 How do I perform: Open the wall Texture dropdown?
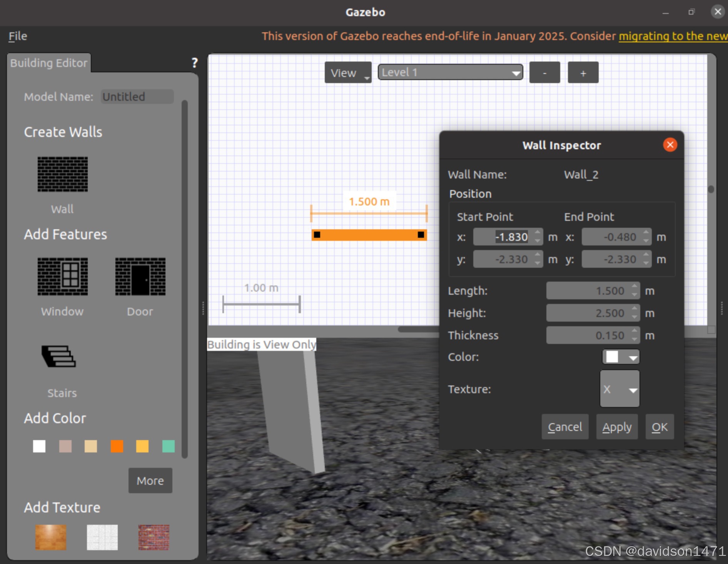click(620, 389)
